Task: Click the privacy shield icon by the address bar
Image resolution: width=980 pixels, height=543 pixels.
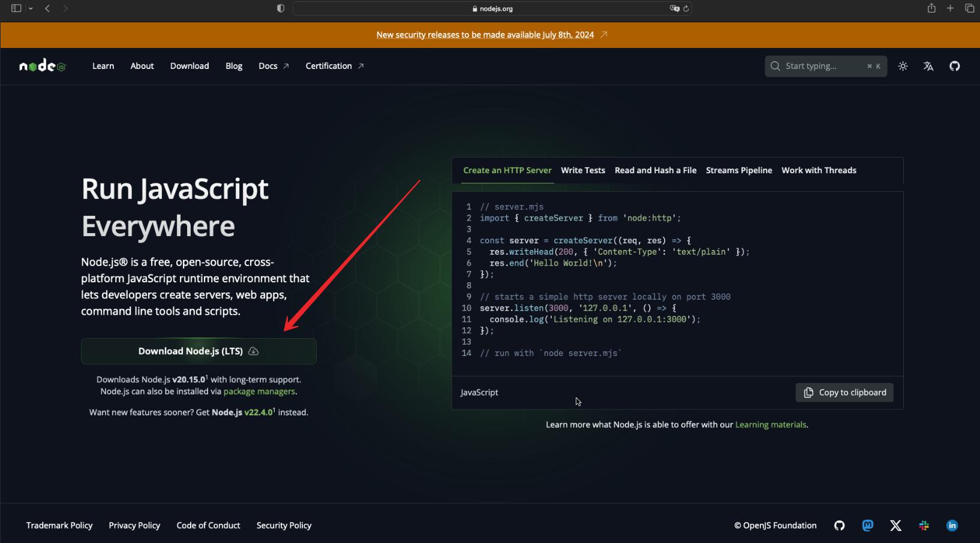Action: click(281, 8)
